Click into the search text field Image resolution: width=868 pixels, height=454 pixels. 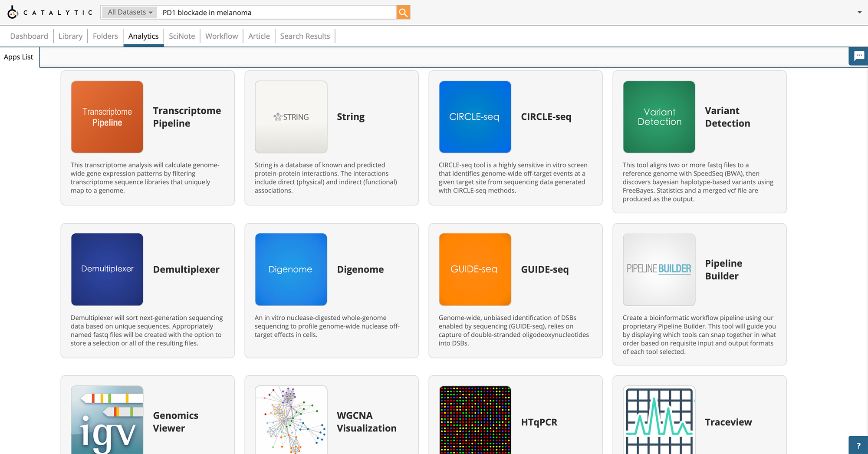(277, 13)
